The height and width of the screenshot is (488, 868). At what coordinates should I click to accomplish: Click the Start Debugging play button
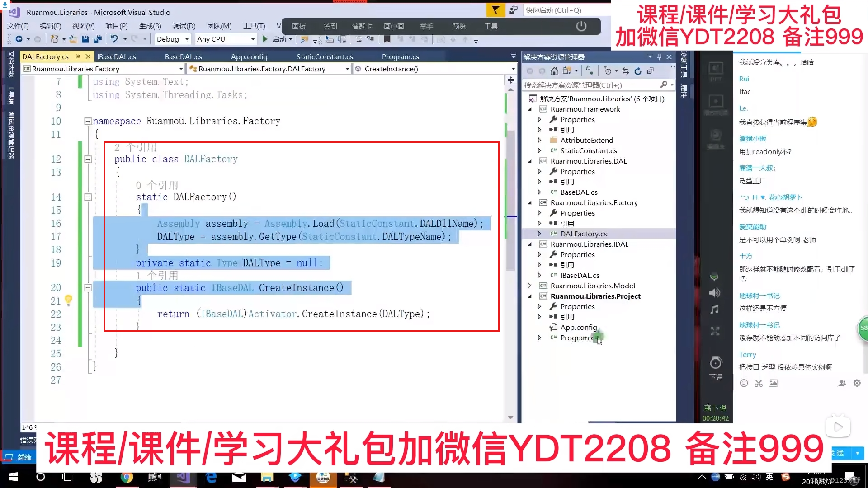point(264,39)
